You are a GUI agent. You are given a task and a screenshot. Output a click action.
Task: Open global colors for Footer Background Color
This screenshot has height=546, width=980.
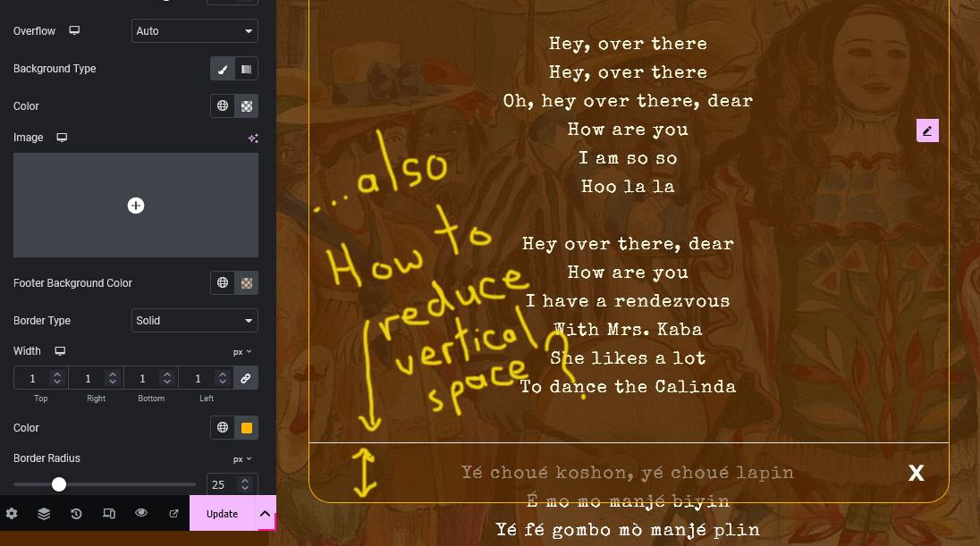[223, 283]
